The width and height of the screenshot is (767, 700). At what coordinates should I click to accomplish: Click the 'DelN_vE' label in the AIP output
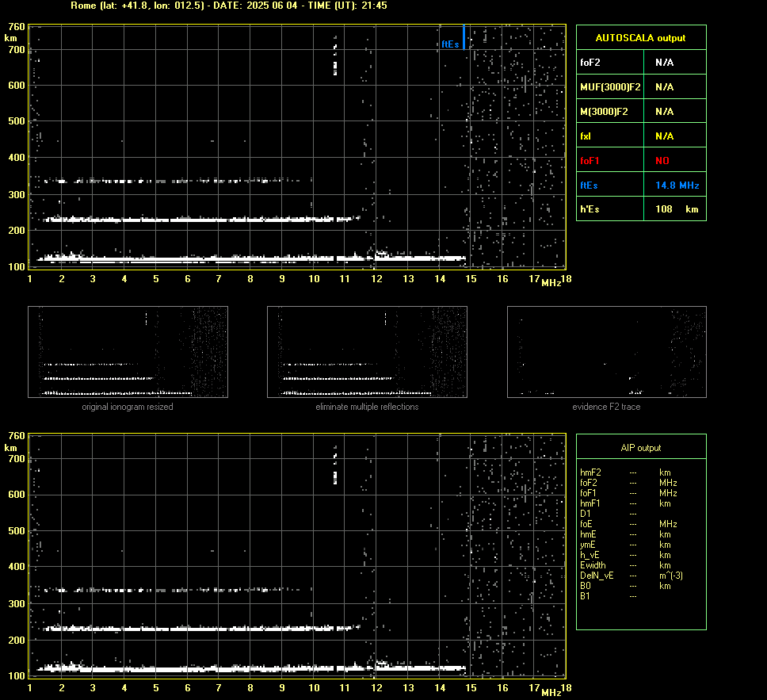[597, 576]
